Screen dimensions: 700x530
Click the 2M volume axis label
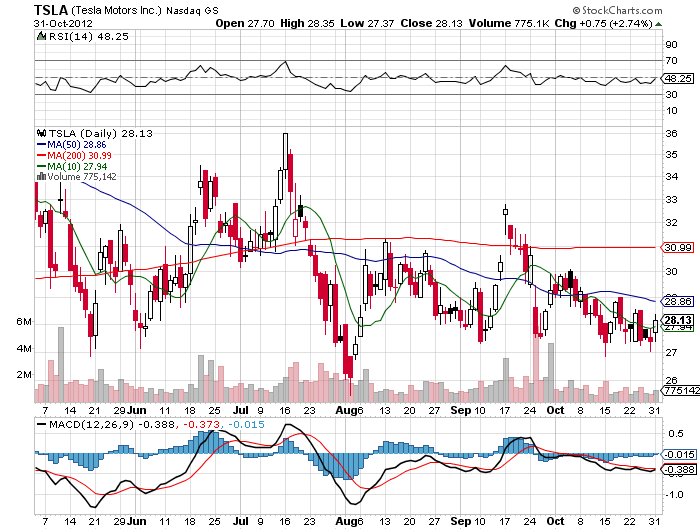24,375
